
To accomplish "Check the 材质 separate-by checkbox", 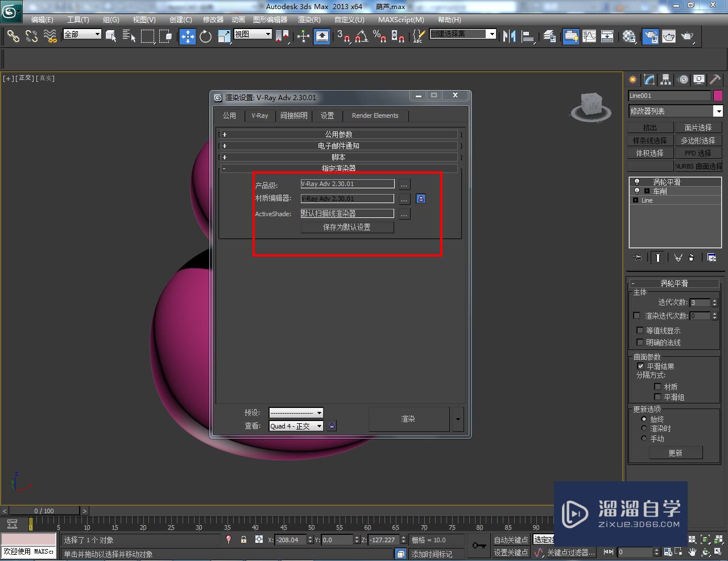I will [657, 386].
